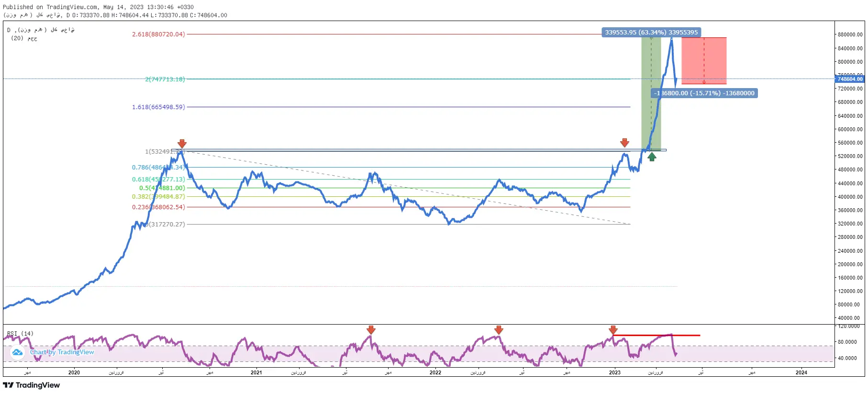Select the 0.5 Fibonacci level label
The width and height of the screenshot is (868, 394).
click(x=162, y=188)
